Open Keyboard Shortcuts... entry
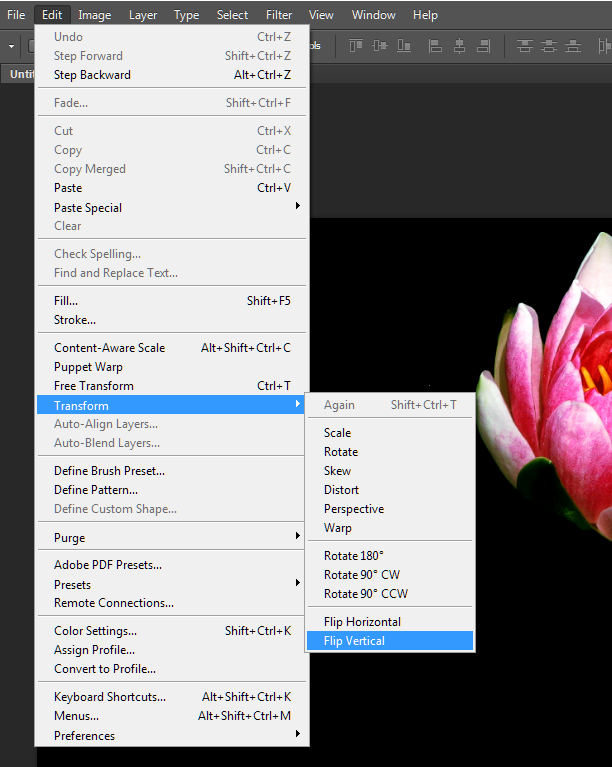612x767 pixels. coord(172,697)
